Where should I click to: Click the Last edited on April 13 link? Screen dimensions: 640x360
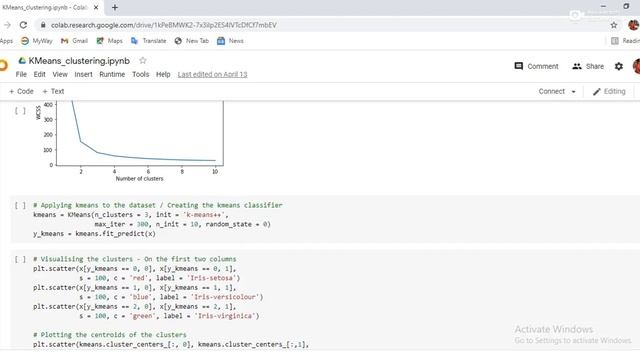pyautogui.click(x=212, y=74)
